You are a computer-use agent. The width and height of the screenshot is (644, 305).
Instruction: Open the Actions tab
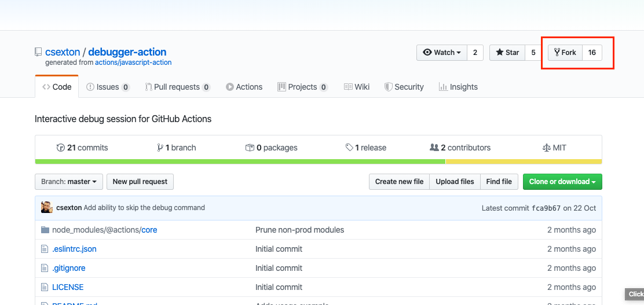pyautogui.click(x=244, y=87)
